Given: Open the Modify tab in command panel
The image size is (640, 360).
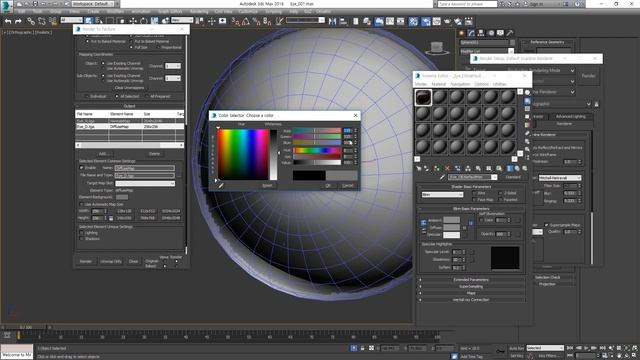Looking at the screenshot, I should point(471,33).
